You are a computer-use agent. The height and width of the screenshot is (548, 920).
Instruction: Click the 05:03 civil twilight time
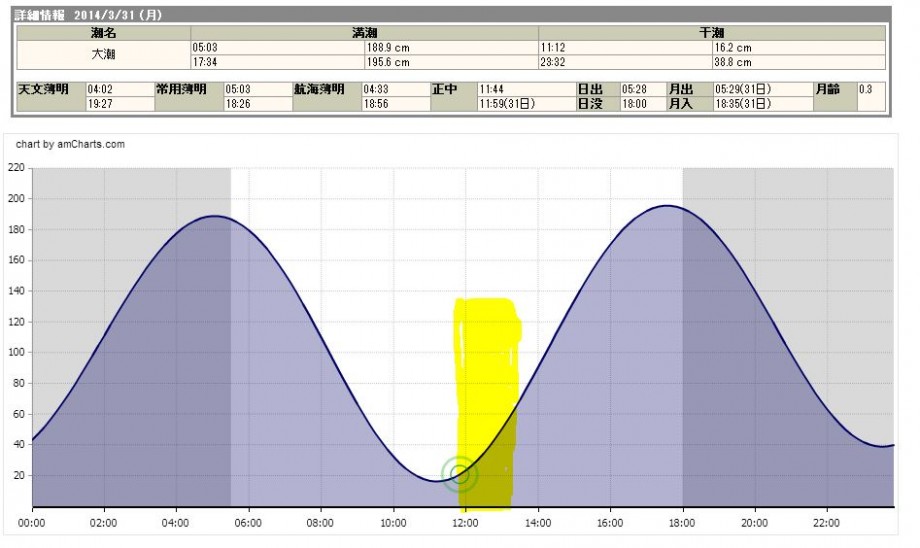[258, 89]
